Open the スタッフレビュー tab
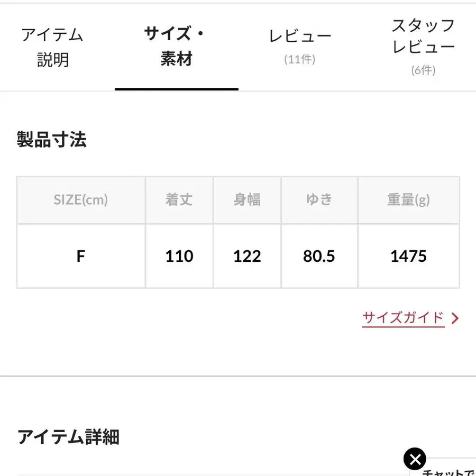Screen dimensions: 476x476 [x=423, y=47]
